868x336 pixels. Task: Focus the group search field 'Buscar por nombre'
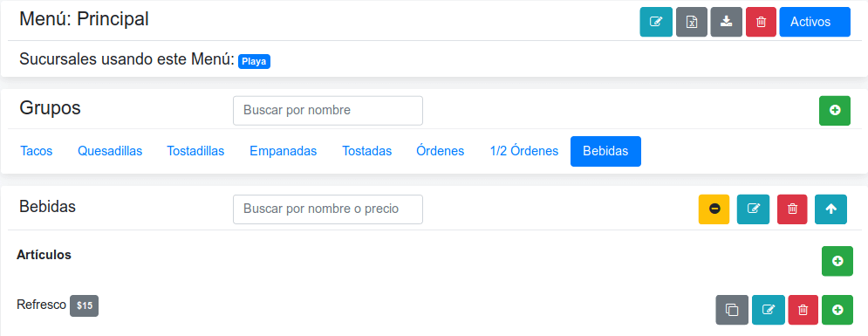click(328, 110)
